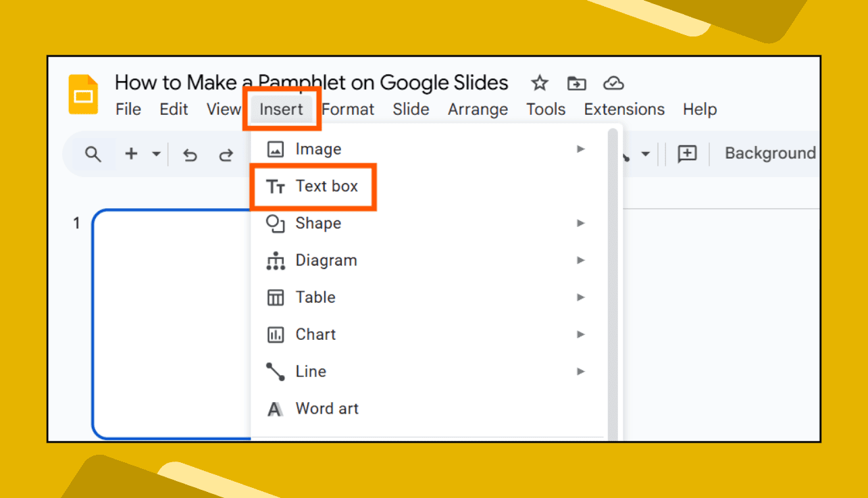Open the Background settings
Viewport: 868px width, 498px height.
[x=769, y=153]
